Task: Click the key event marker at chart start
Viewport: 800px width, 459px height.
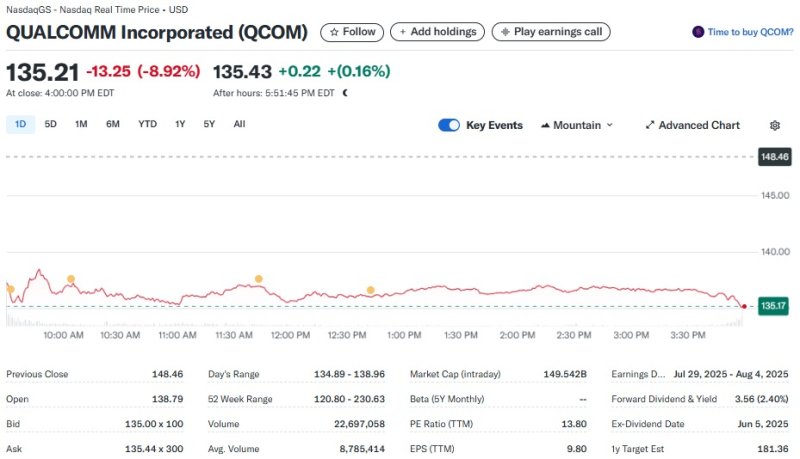Action: click(x=10, y=289)
